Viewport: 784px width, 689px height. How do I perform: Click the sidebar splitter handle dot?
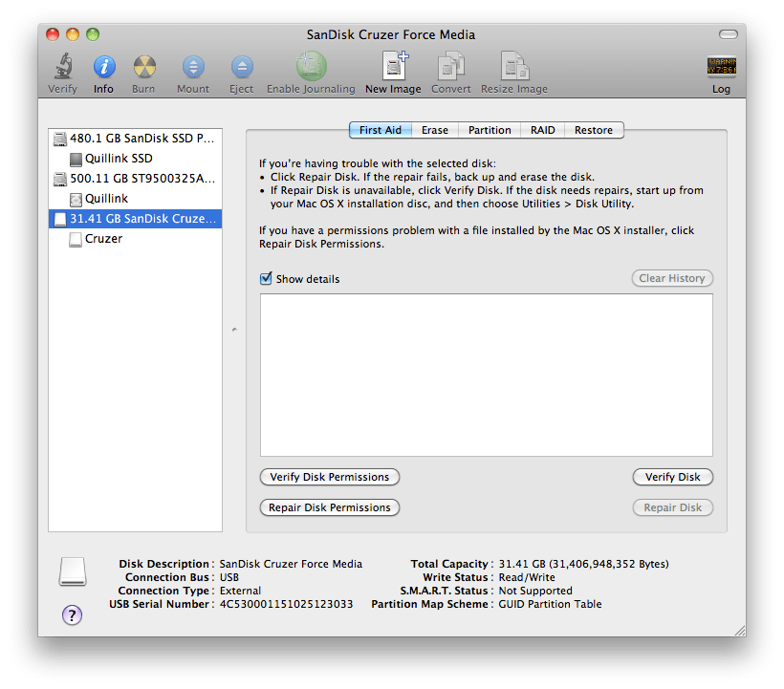[234, 330]
